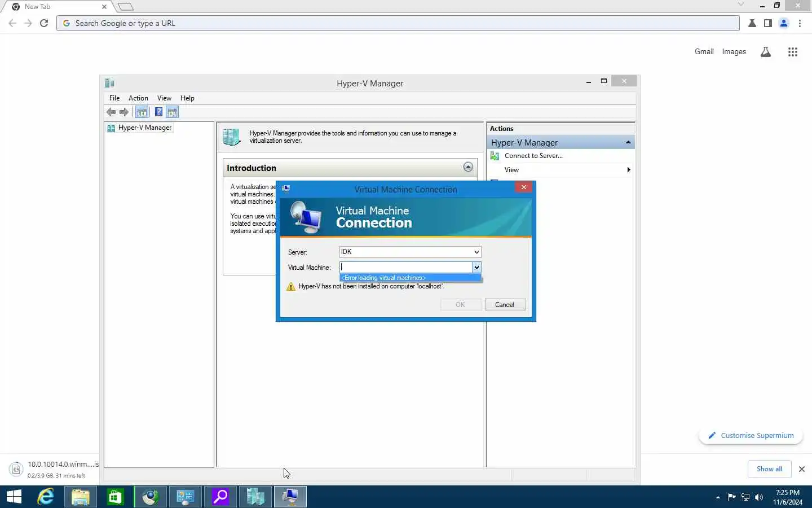The width and height of the screenshot is (812, 508).
Task: Select the Error loading virtual machines entry
Action: [411, 278]
